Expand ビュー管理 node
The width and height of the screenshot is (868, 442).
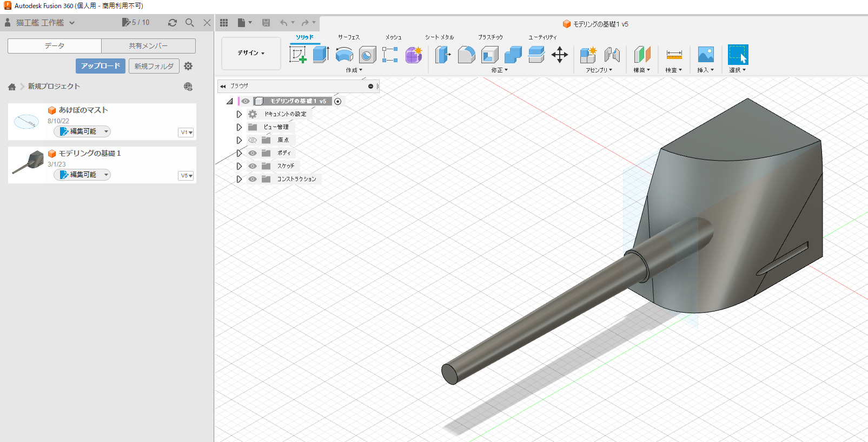(x=239, y=127)
